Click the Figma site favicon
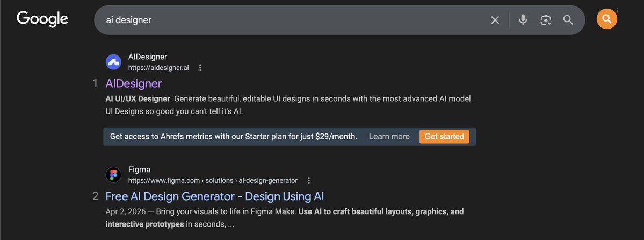 click(113, 175)
